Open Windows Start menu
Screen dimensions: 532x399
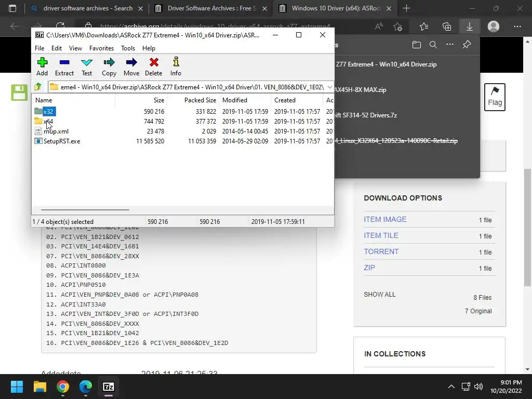point(17,387)
